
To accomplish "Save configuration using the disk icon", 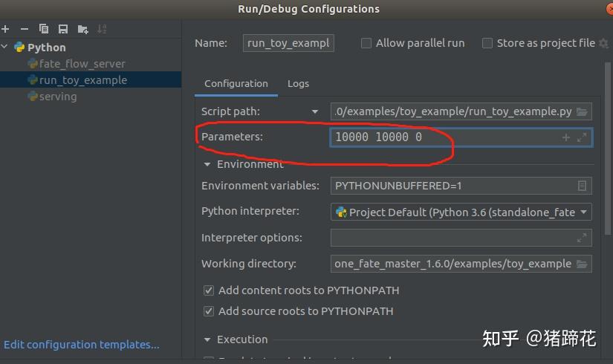I will coord(63,29).
